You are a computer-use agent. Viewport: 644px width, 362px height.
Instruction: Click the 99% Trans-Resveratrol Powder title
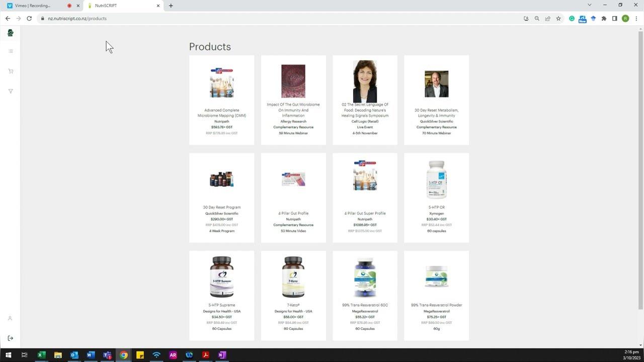pyautogui.click(x=436, y=305)
